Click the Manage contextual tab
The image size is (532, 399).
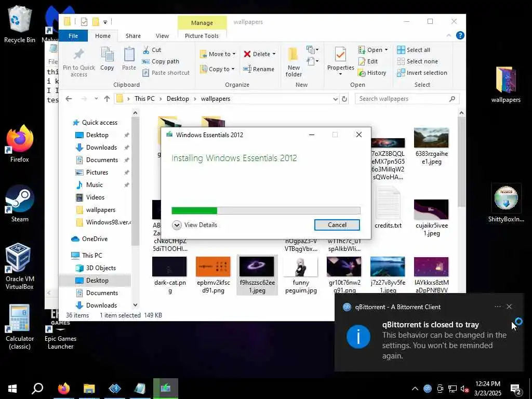(x=202, y=23)
